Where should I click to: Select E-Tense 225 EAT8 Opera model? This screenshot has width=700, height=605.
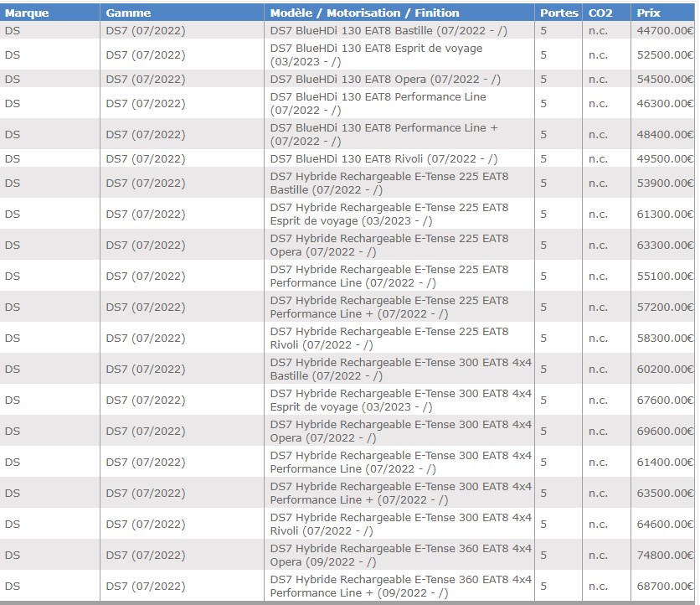389,245
